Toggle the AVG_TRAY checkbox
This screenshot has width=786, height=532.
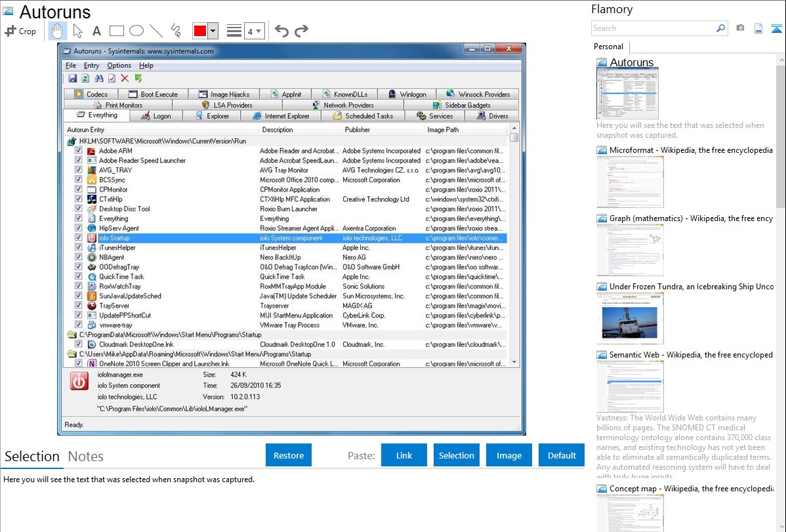[79, 170]
